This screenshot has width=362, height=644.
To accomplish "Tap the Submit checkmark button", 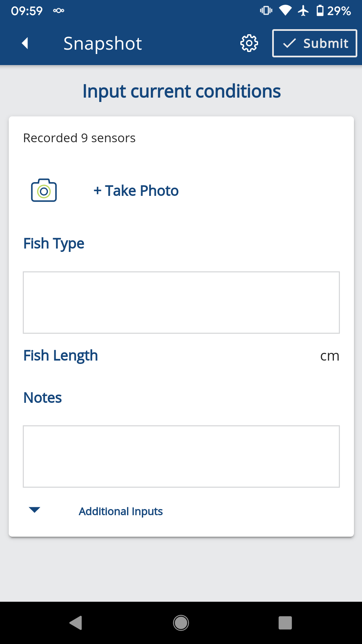I will pos(314,43).
